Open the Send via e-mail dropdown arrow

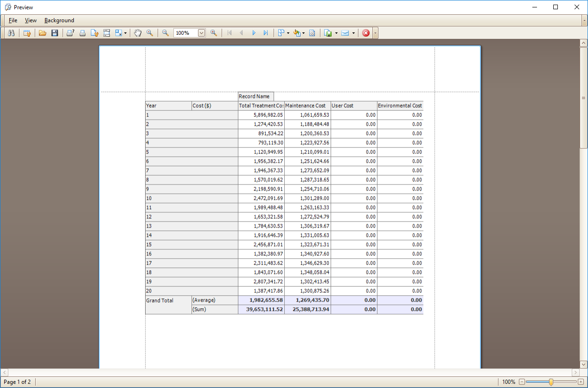point(353,33)
